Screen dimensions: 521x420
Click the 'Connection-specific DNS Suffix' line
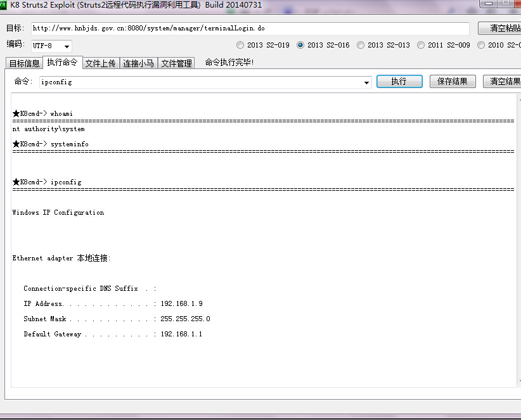click(90, 288)
